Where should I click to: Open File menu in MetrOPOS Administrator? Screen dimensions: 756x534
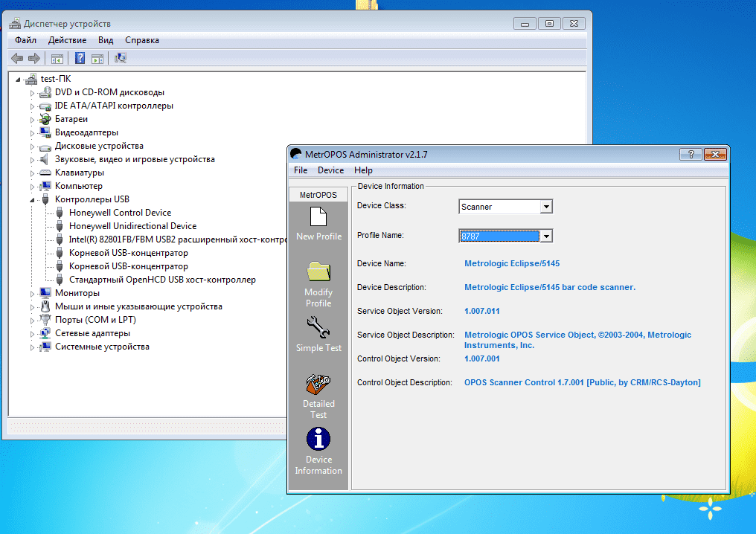click(301, 170)
